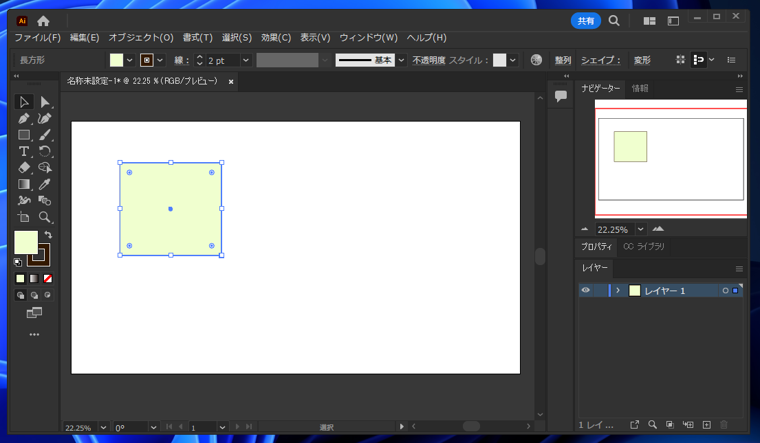Viewport: 760px width, 443px height.
Task: Set None fill mode button
Action: [x=48, y=279]
